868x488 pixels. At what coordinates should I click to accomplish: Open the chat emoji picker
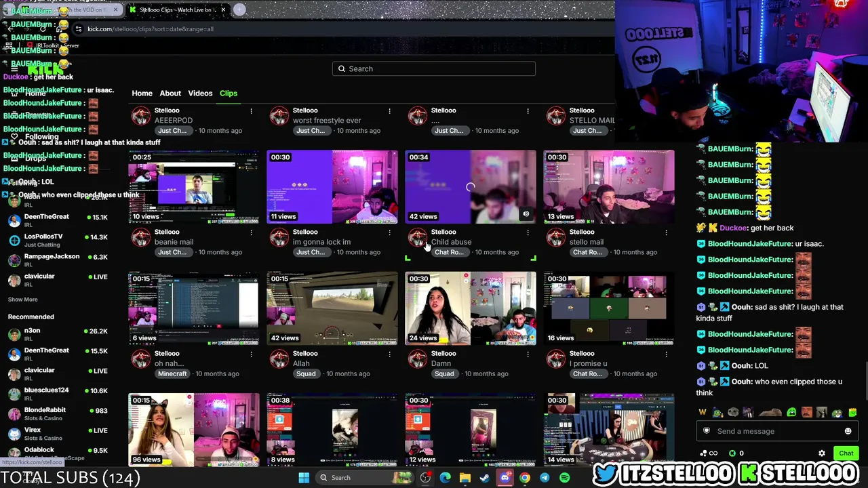tap(848, 431)
